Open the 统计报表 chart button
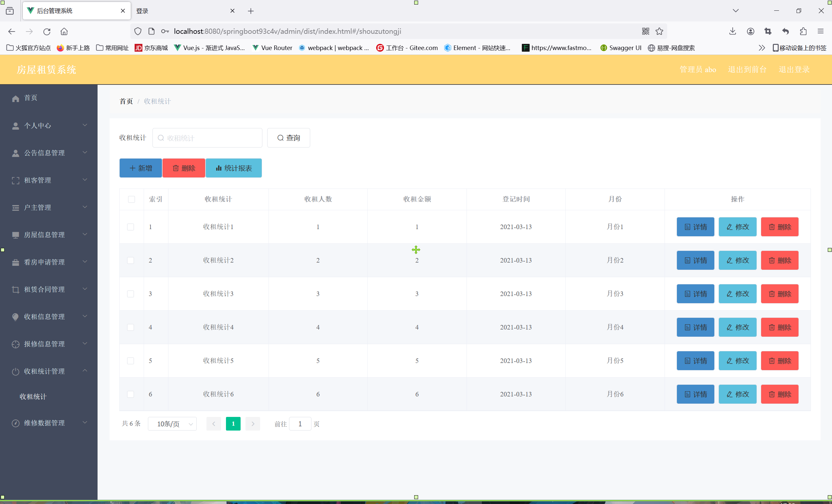832x504 pixels. 234,168
